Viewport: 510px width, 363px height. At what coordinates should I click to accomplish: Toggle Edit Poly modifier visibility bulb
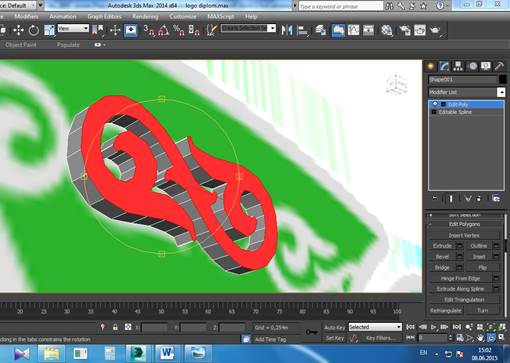435,104
